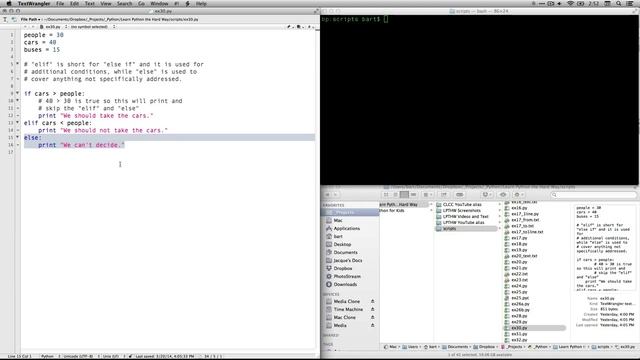The image size is (640, 360).
Task: Open the Help menu
Action: tap(201, 4)
